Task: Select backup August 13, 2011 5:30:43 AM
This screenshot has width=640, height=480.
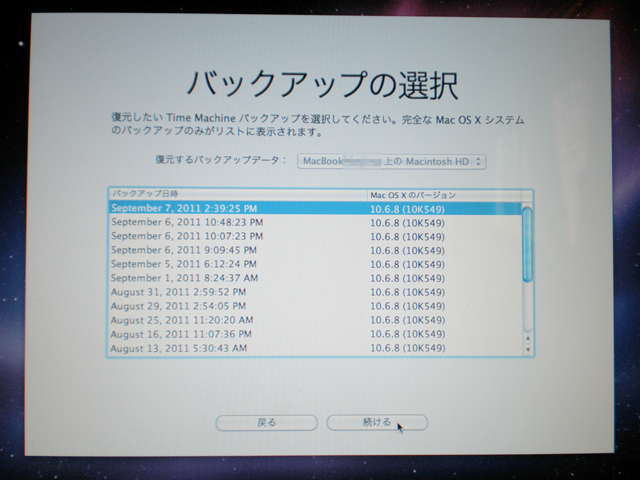Action: [315, 348]
